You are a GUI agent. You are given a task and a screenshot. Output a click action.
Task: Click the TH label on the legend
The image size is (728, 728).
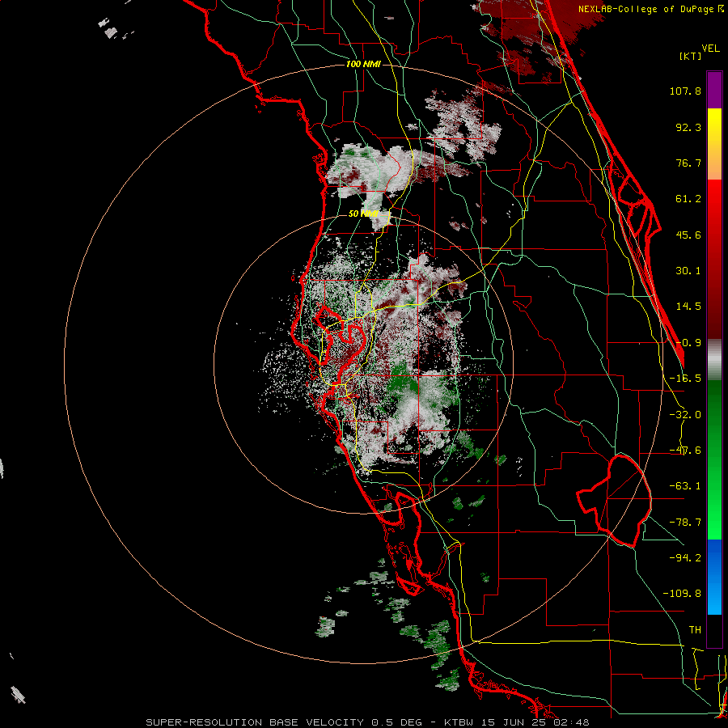[x=695, y=630]
